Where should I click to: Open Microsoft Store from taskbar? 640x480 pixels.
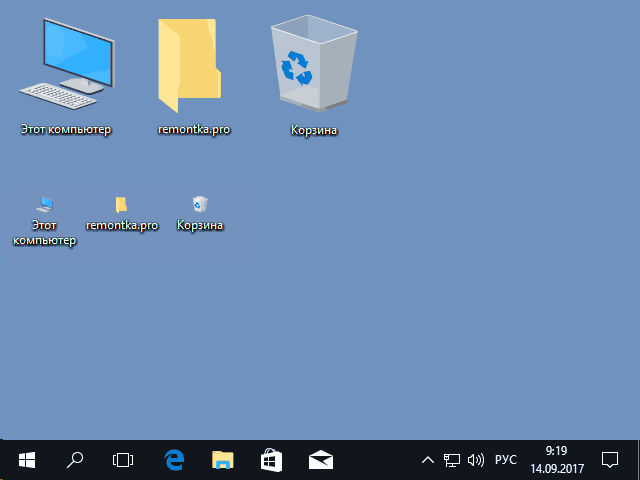click(x=271, y=460)
